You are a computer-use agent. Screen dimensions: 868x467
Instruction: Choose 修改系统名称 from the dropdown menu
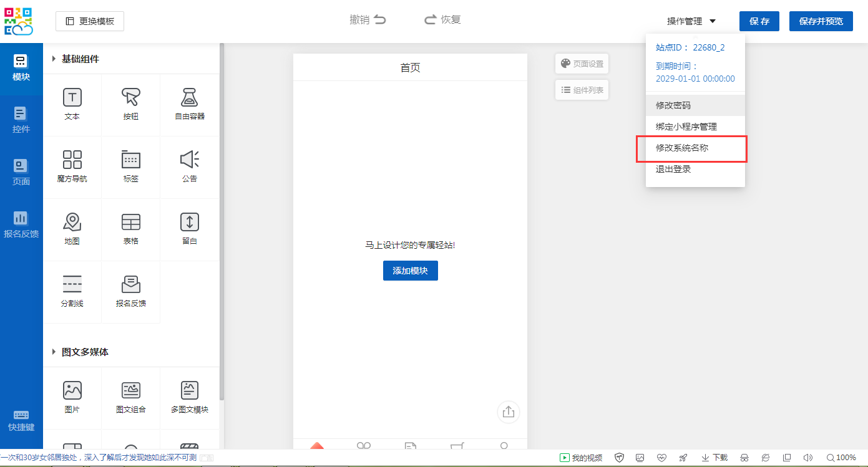(x=691, y=148)
